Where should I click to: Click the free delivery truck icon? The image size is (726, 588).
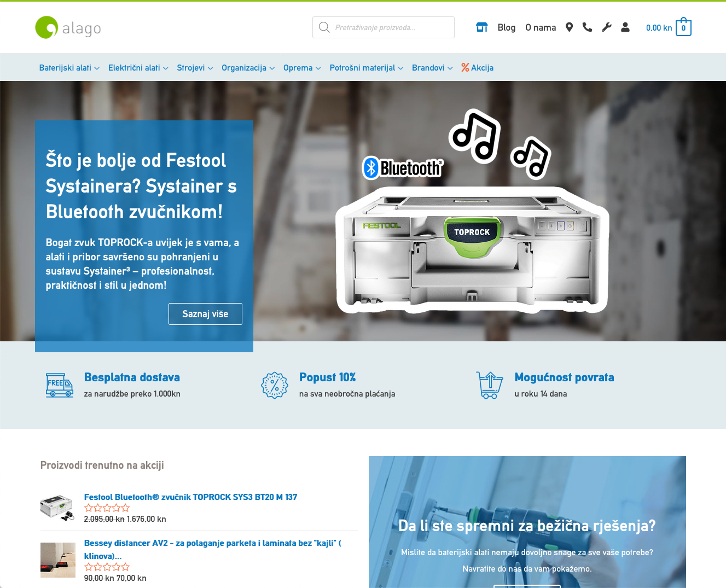(60, 385)
